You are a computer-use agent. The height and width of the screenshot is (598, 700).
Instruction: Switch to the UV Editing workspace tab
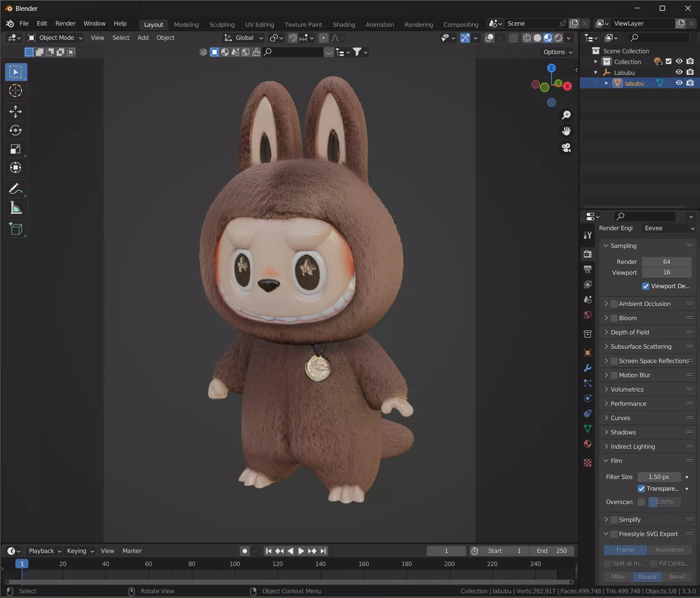(260, 25)
